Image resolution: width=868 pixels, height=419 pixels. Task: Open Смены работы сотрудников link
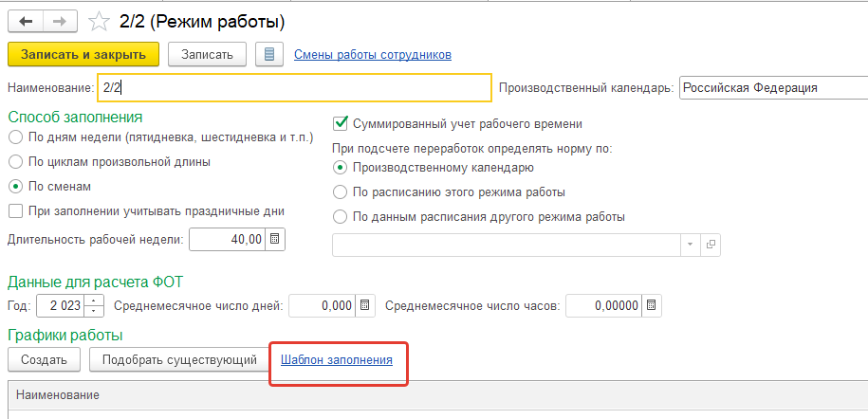[373, 55]
